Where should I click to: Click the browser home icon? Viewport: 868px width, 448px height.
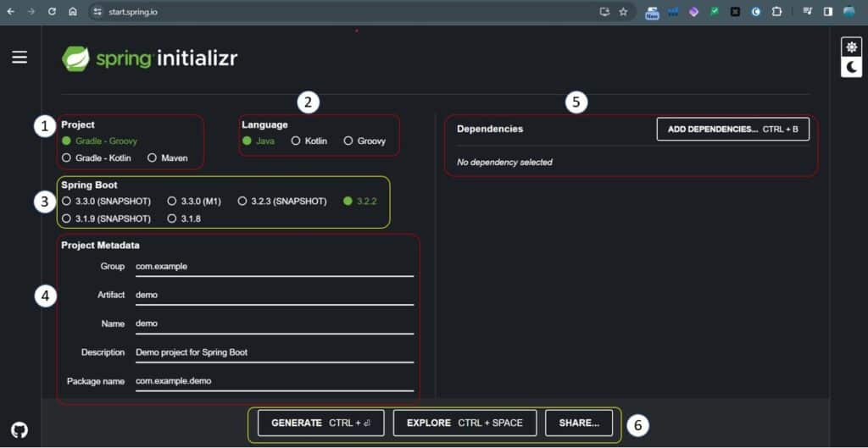click(x=73, y=12)
